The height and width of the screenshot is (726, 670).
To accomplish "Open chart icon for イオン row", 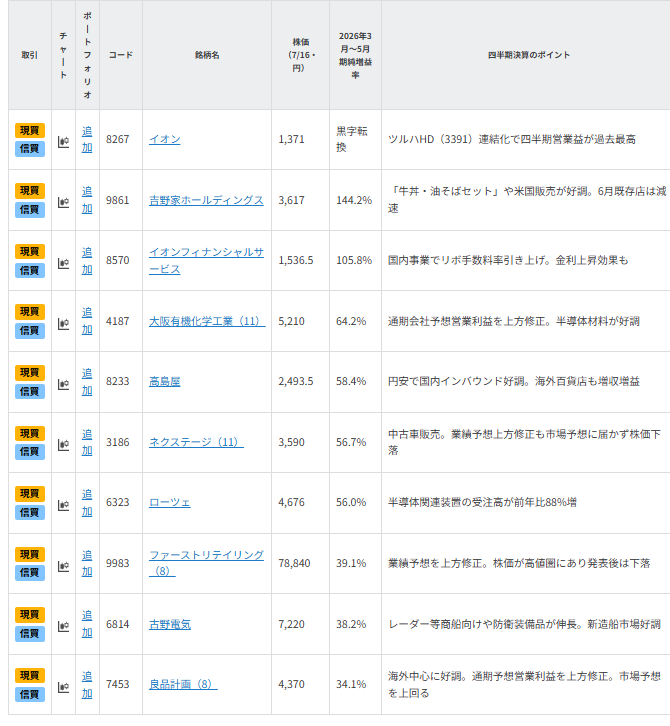I will (63, 142).
